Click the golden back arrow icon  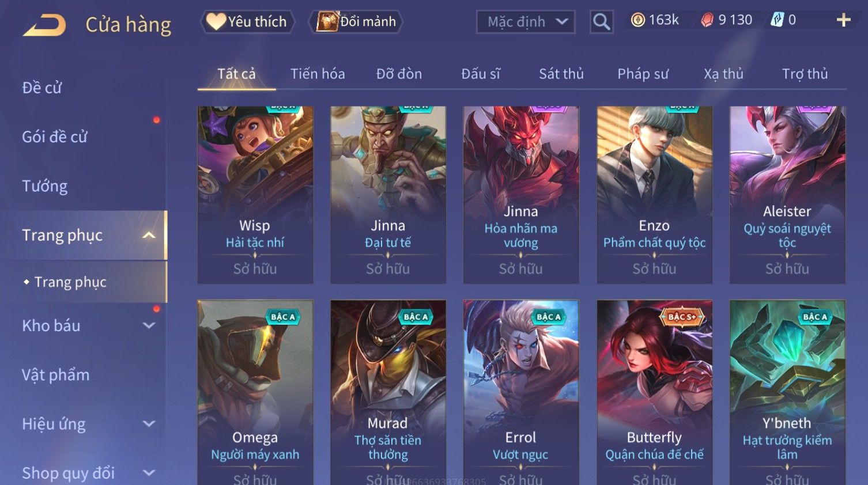click(44, 25)
